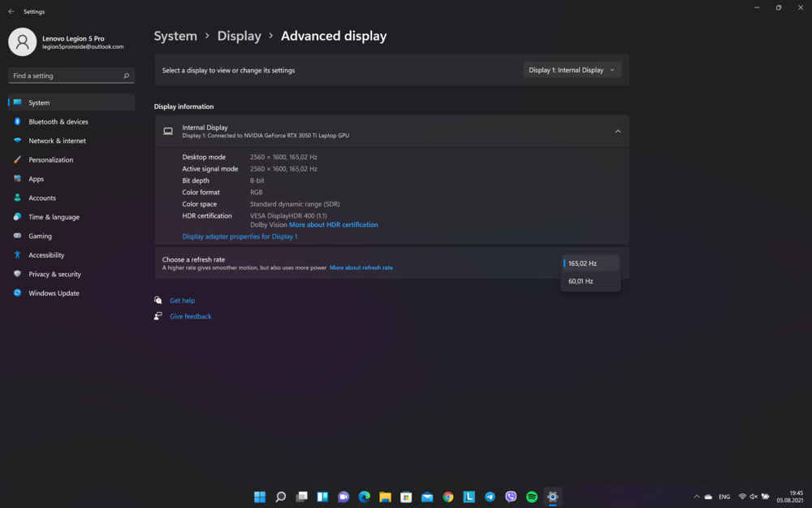Click the back arrow in Settings
Screen dimensions: 812x508
point(11,11)
